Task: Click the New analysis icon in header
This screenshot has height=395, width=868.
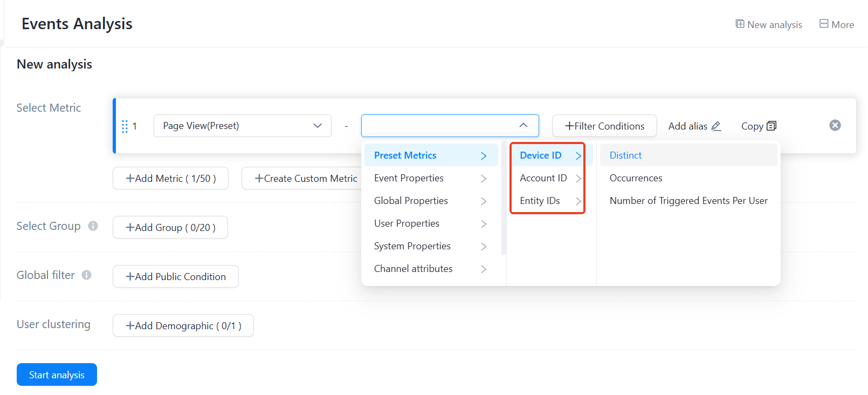Action: tap(740, 24)
